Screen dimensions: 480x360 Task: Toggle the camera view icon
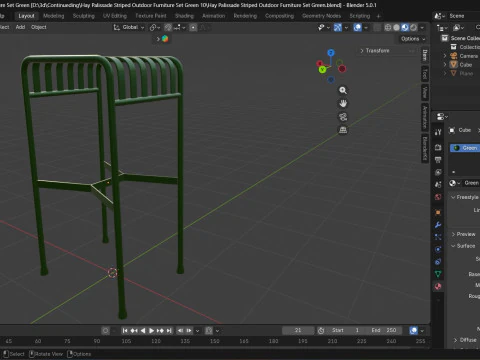(x=343, y=117)
